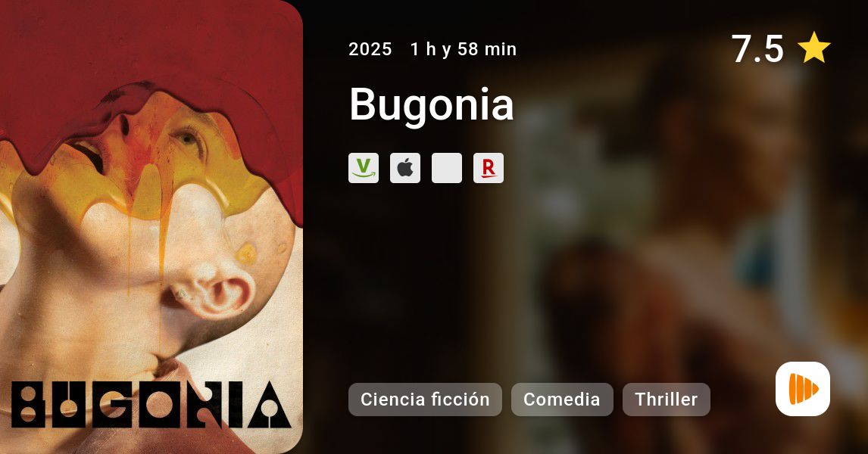Viewport: 868px width, 454px height.
Task: Click the 1 h y 58 min duration
Action: (x=464, y=49)
